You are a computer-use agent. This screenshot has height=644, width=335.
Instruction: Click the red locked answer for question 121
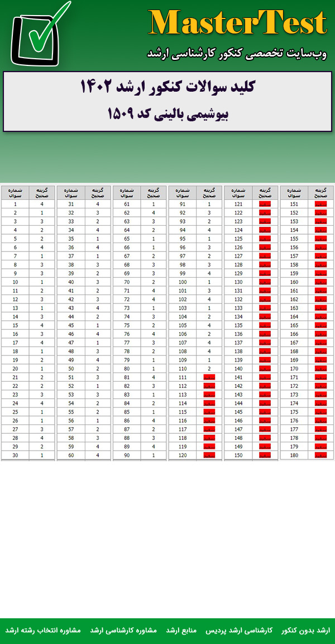coord(265,205)
